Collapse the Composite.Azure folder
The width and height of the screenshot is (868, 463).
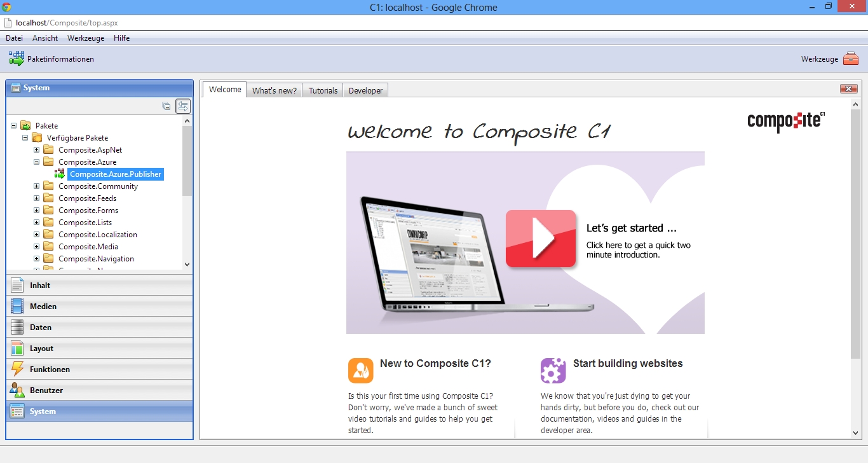click(x=37, y=162)
